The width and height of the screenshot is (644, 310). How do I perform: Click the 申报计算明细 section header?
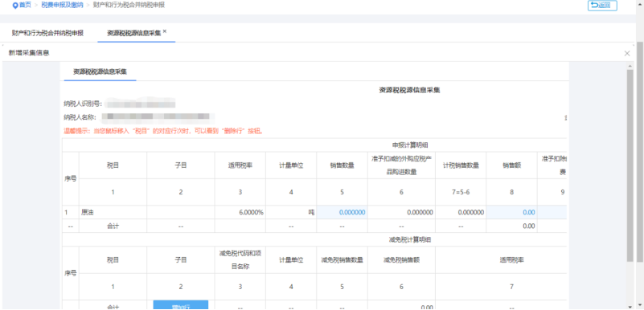click(x=409, y=145)
